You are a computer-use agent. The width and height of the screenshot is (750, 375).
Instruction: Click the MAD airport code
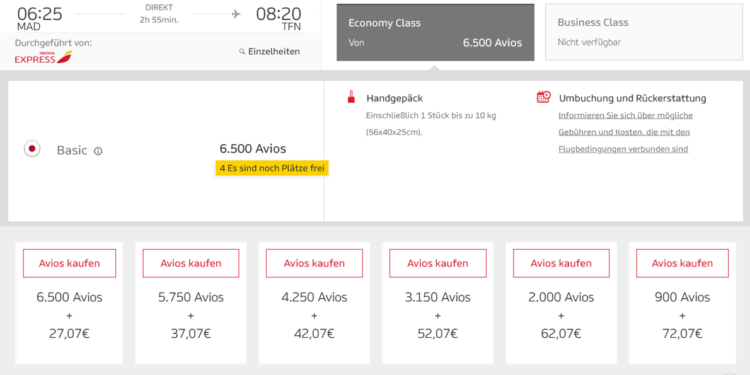29,26
